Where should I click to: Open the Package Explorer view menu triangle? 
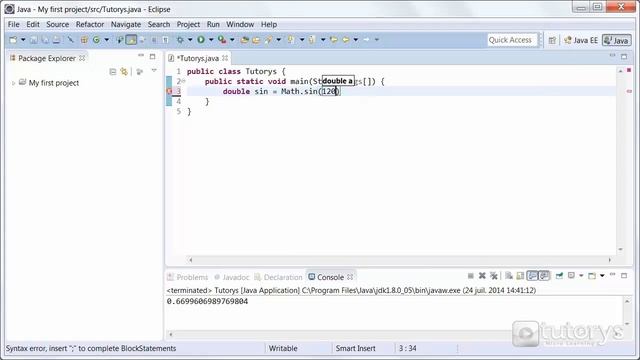point(154,71)
